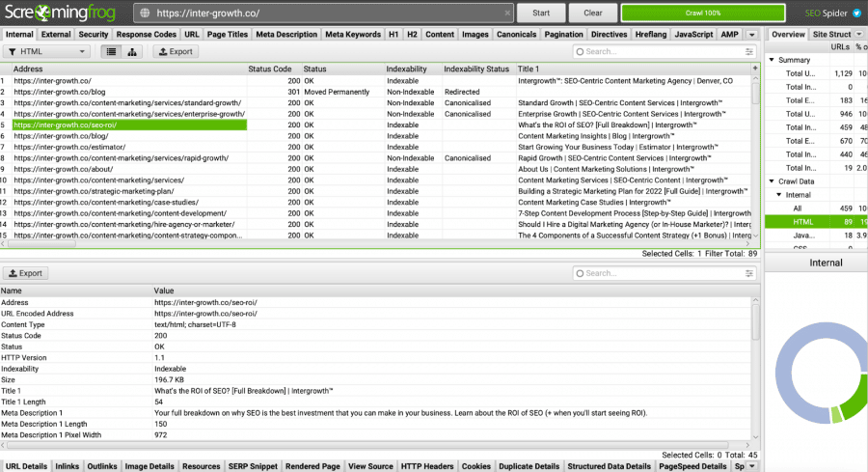Open the External tab
The width and height of the screenshot is (868, 472).
tap(56, 35)
